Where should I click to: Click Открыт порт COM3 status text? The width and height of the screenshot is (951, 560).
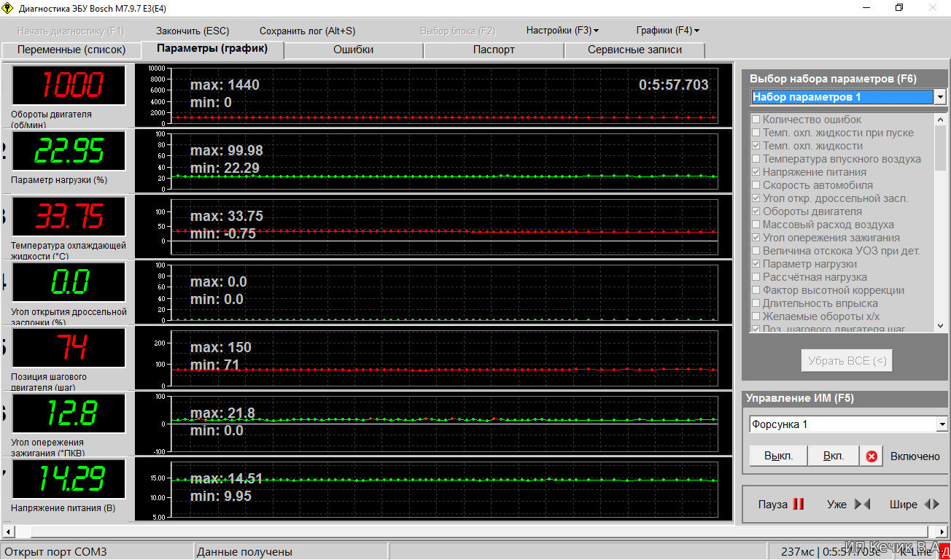coord(55,551)
